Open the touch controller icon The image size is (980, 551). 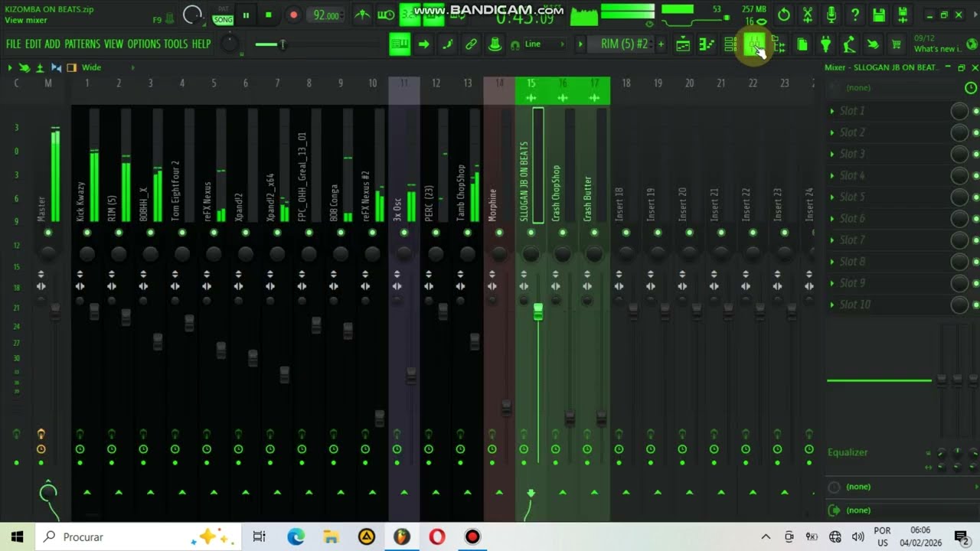pos(873,45)
